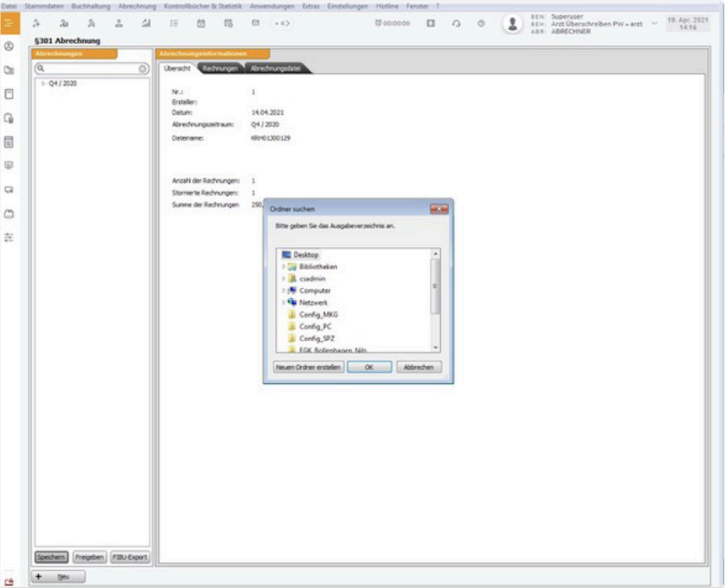The height and width of the screenshot is (588, 725).
Task: Click the person-circle icon in left sidebar
Action: [8, 46]
